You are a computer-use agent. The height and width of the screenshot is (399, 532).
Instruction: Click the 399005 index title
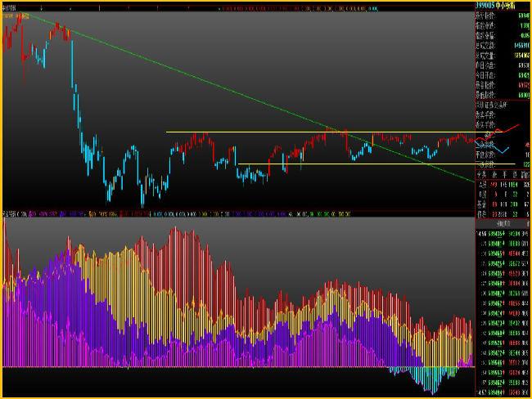coord(501,6)
